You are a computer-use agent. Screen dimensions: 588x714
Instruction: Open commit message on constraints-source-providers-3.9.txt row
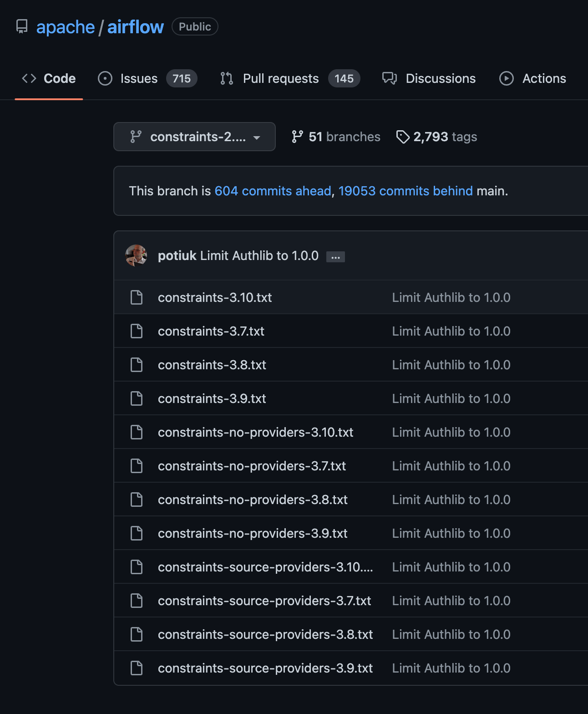pyautogui.click(x=451, y=668)
